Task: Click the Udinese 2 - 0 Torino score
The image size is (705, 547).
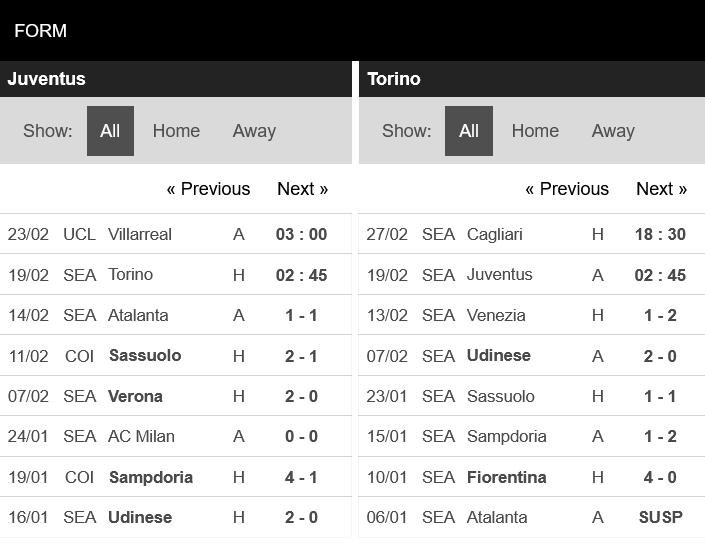Action: (x=660, y=356)
